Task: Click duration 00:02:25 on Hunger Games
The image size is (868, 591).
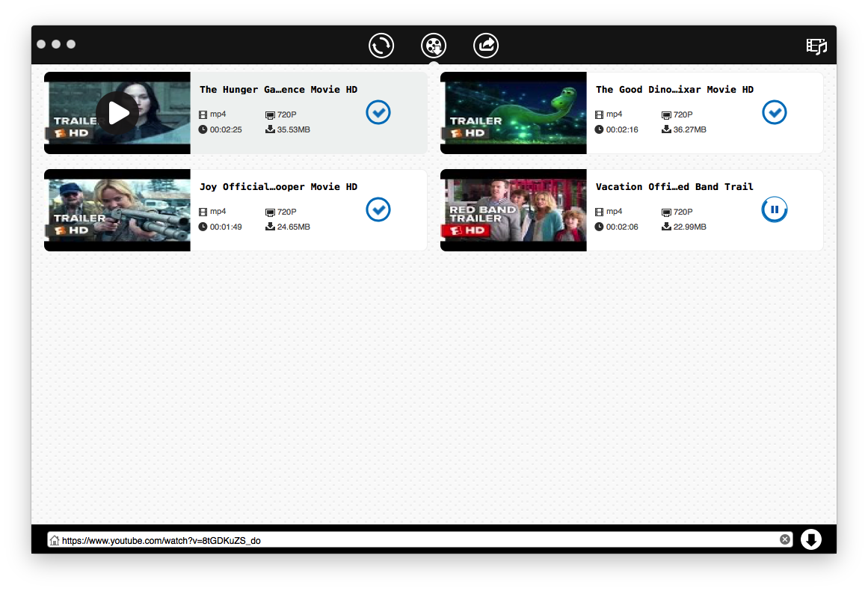Action: coord(226,129)
